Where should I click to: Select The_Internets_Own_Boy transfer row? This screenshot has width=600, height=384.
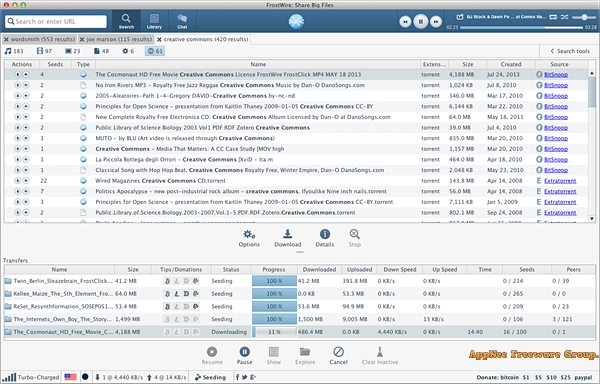point(300,319)
